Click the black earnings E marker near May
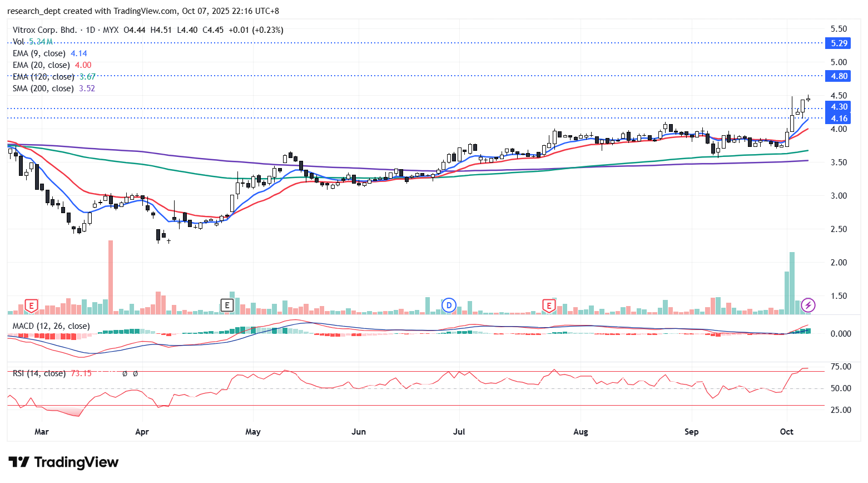This screenshot has width=868, height=483. [x=226, y=305]
